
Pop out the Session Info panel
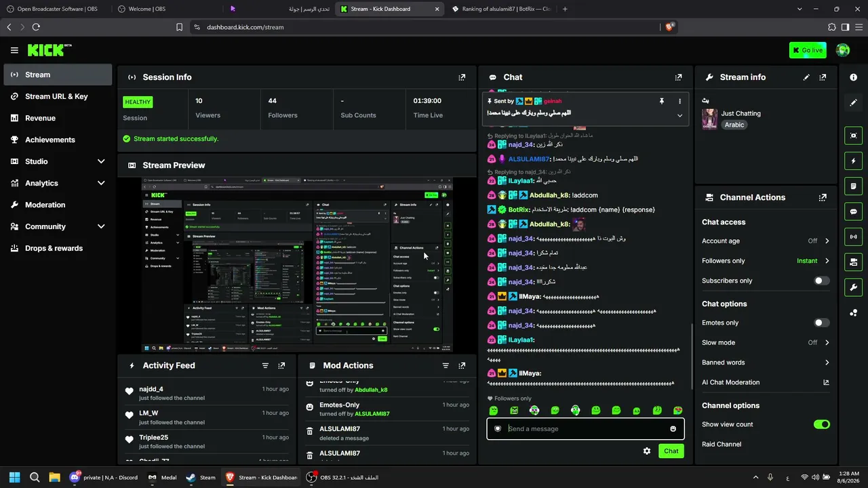point(462,77)
